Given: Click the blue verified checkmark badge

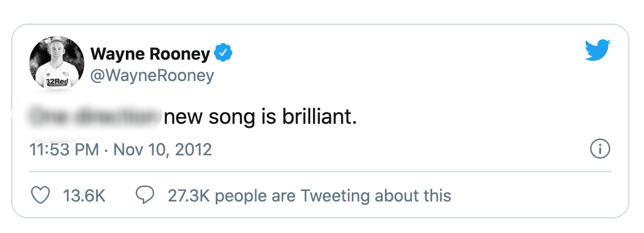Looking at the screenshot, I should pyautogui.click(x=225, y=54).
